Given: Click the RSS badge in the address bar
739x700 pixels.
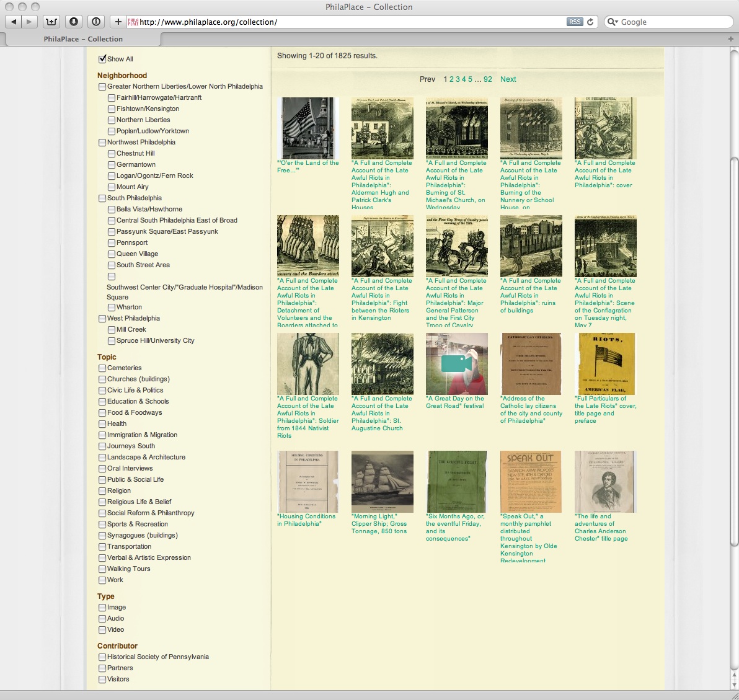Looking at the screenshot, I should coord(575,22).
